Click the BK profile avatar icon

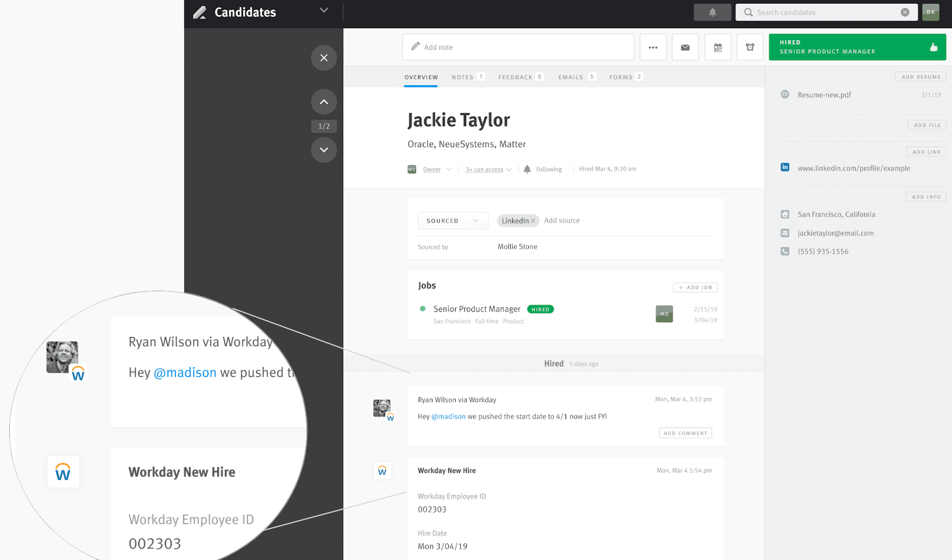tap(930, 12)
